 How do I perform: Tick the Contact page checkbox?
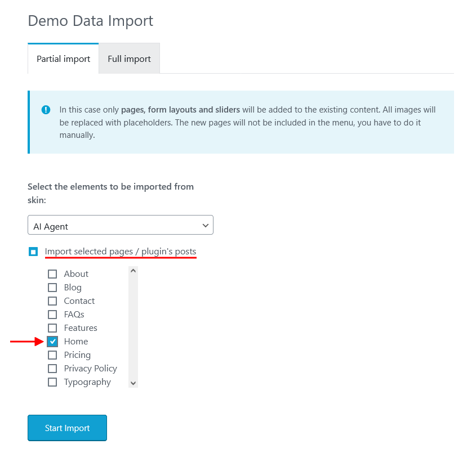coord(52,301)
